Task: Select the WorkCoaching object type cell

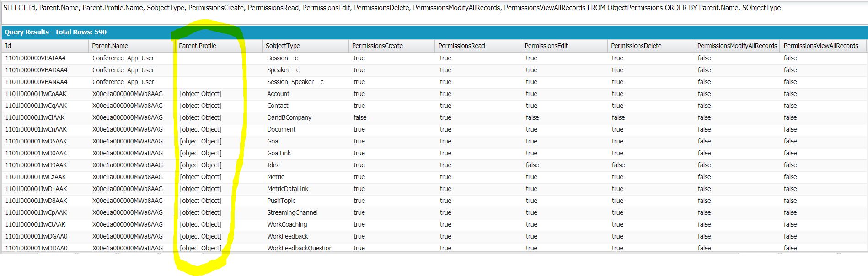Action: 287,224
